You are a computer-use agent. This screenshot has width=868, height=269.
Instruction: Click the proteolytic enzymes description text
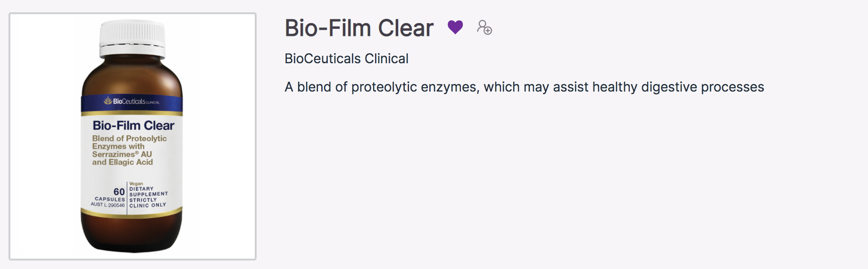point(524,87)
